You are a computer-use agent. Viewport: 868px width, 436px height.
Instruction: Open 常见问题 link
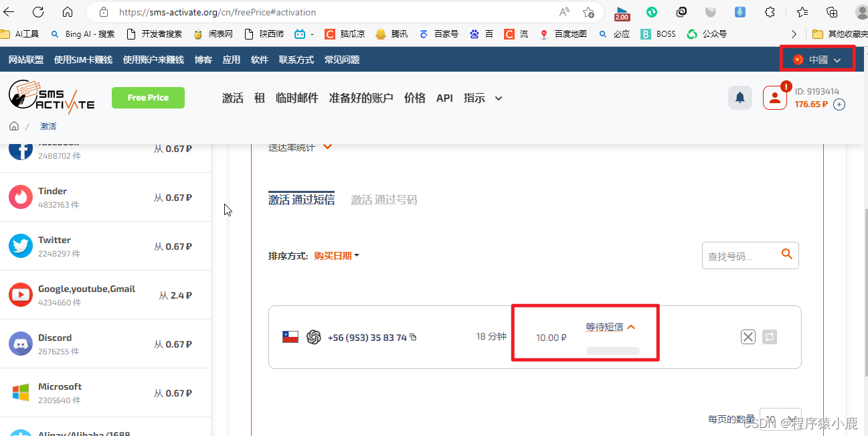coord(342,60)
